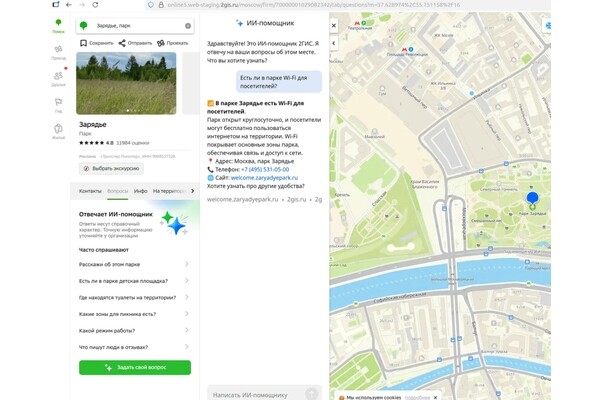600x400 pixels.
Task: Open the park photo thumbnail
Action: [x=126, y=83]
